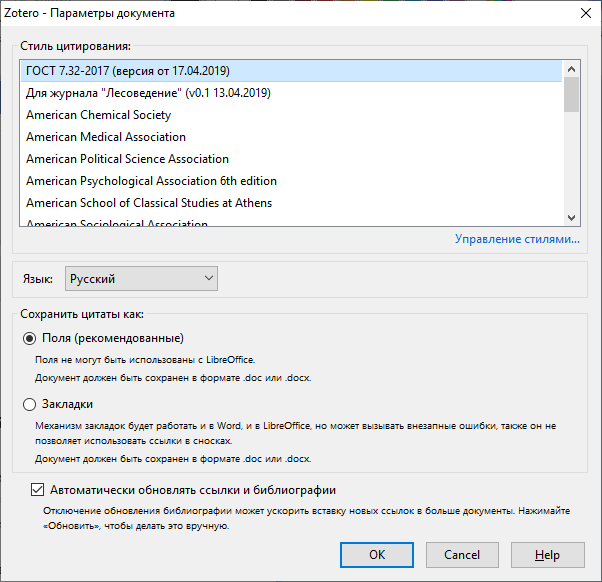
Task: Select American Sociological Association style
Action: point(291,222)
